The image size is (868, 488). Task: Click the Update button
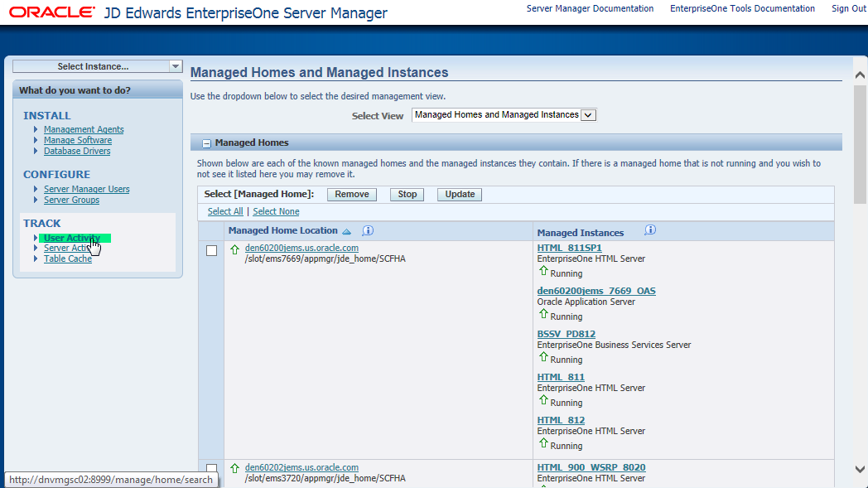(x=460, y=195)
